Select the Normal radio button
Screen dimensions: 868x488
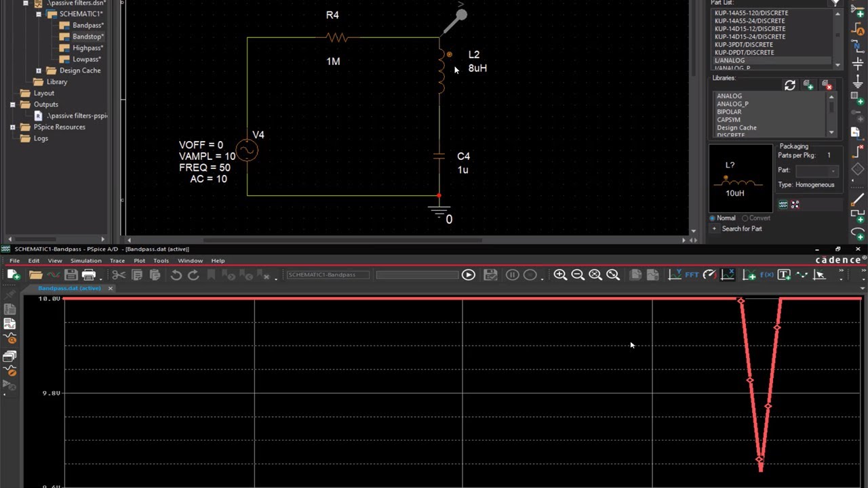[712, 218]
